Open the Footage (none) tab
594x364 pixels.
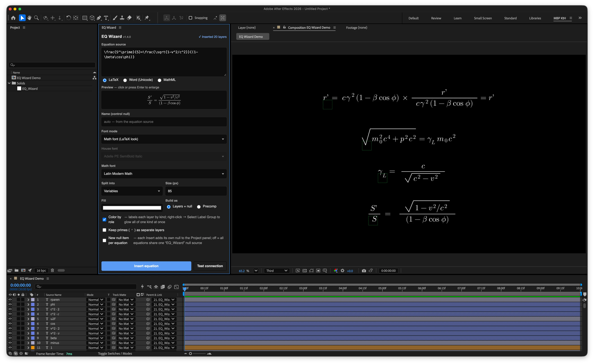coord(356,28)
